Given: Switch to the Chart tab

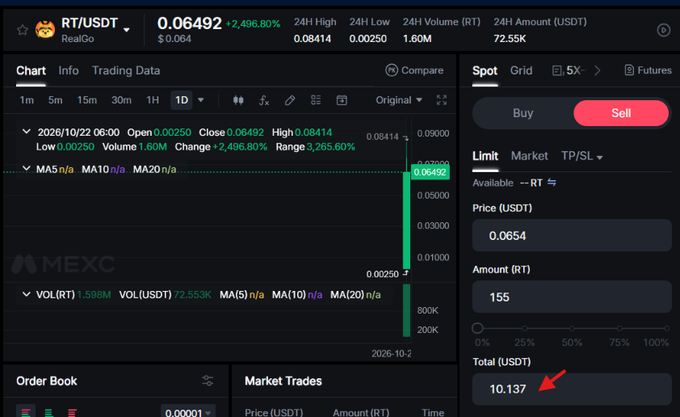Looking at the screenshot, I should click(x=31, y=71).
